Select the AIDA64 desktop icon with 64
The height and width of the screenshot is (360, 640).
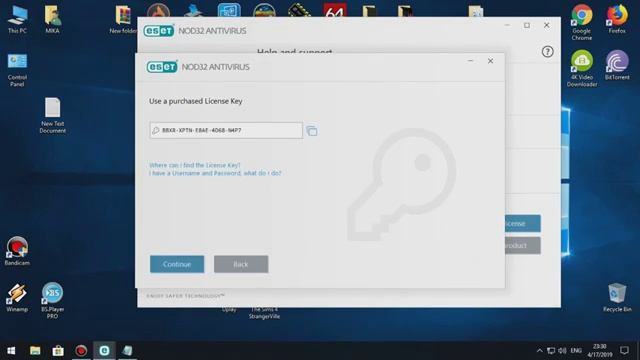335,11
